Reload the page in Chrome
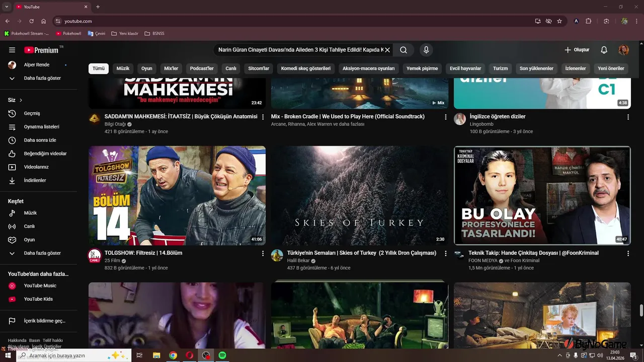Image resolution: width=644 pixels, height=362 pixels. coord(31,21)
